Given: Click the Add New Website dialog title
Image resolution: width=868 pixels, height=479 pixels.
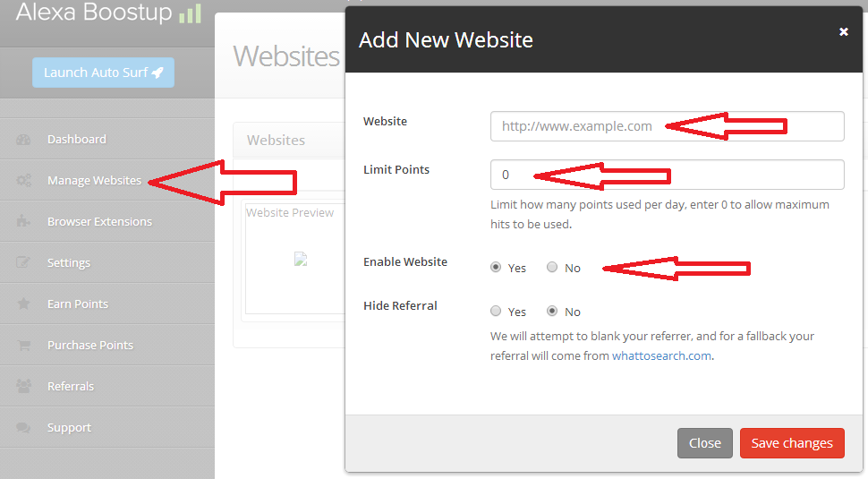Looking at the screenshot, I should click(446, 40).
